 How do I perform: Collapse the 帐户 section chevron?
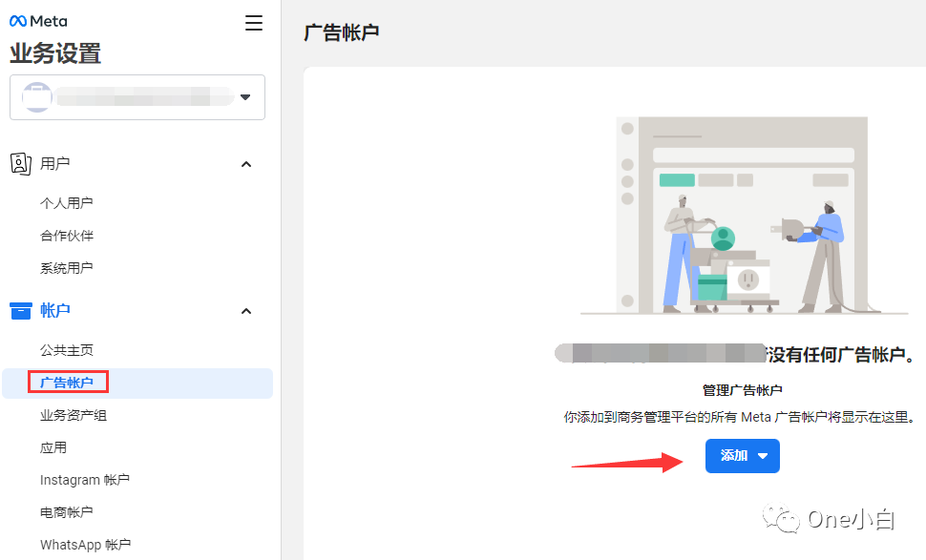point(245,310)
